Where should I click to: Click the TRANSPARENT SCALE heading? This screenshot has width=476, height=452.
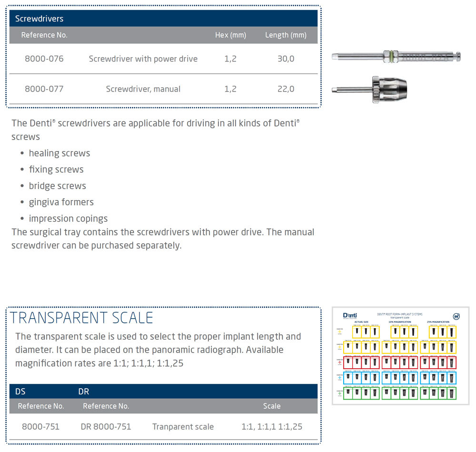tap(81, 318)
